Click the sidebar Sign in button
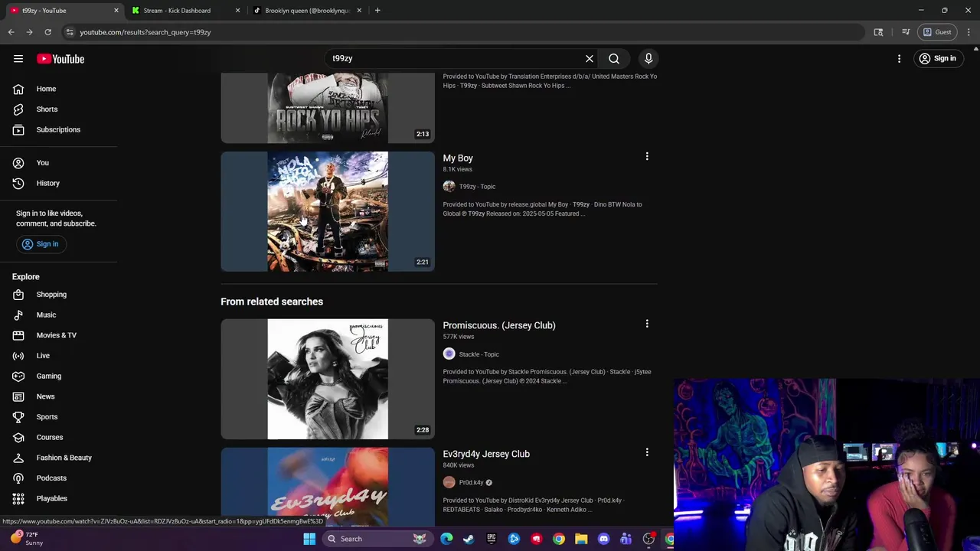 [x=40, y=244]
